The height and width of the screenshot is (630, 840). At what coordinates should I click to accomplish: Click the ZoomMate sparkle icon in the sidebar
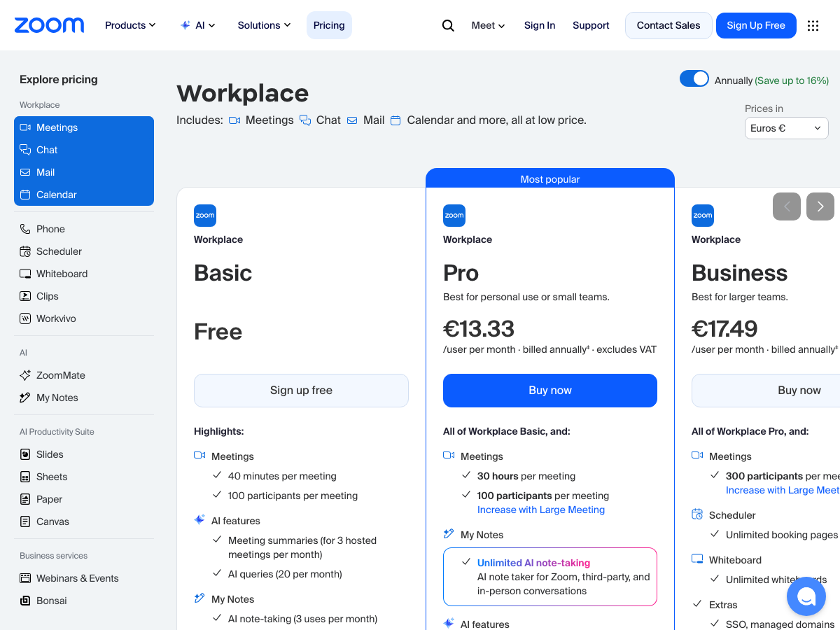(x=25, y=375)
